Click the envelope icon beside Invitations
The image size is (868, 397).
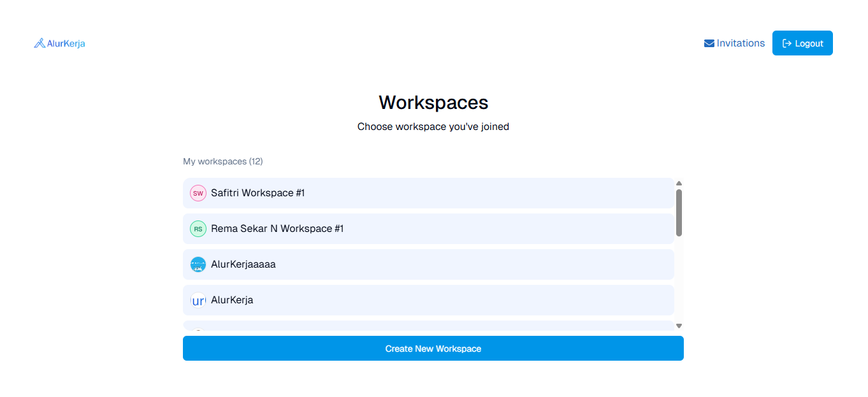coord(709,43)
